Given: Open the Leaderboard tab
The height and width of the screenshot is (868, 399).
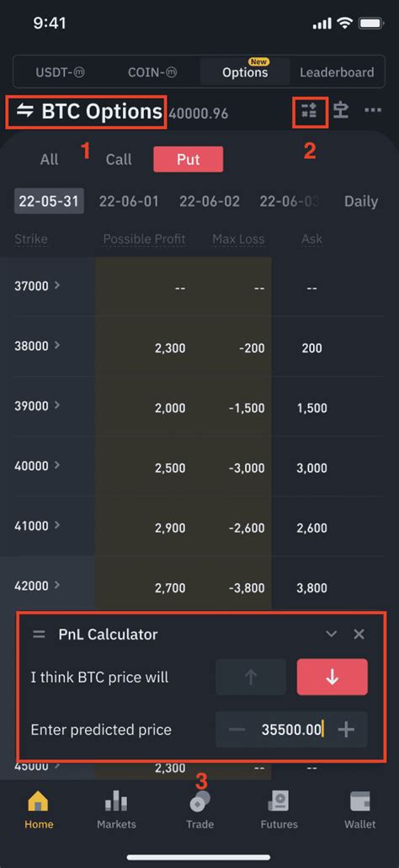Looking at the screenshot, I should click(x=337, y=72).
